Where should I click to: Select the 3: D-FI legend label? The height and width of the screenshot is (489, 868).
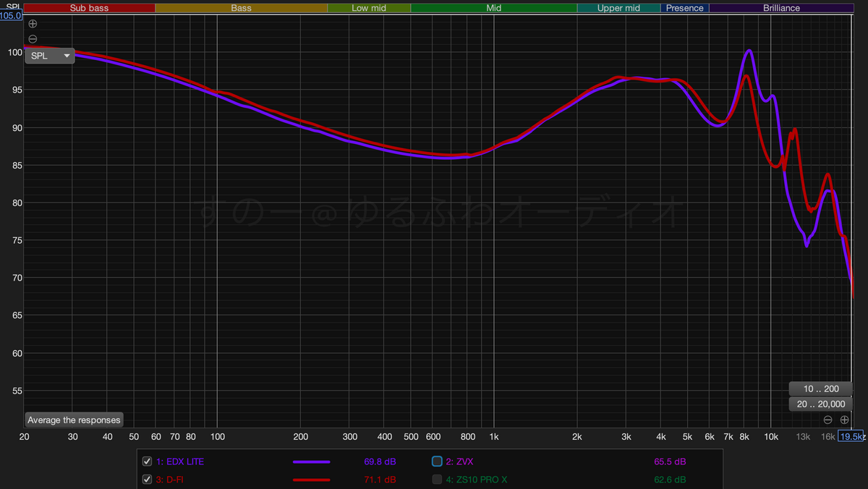click(171, 480)
